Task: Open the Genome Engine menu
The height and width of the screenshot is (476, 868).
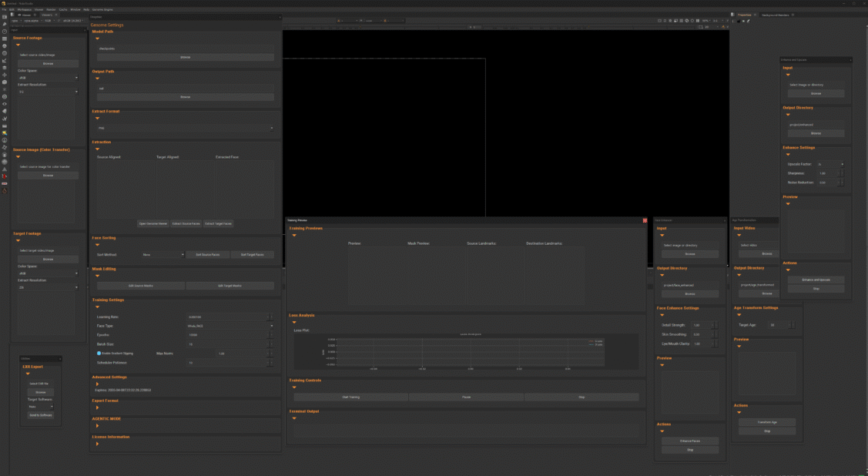Action: click(102, 9)
